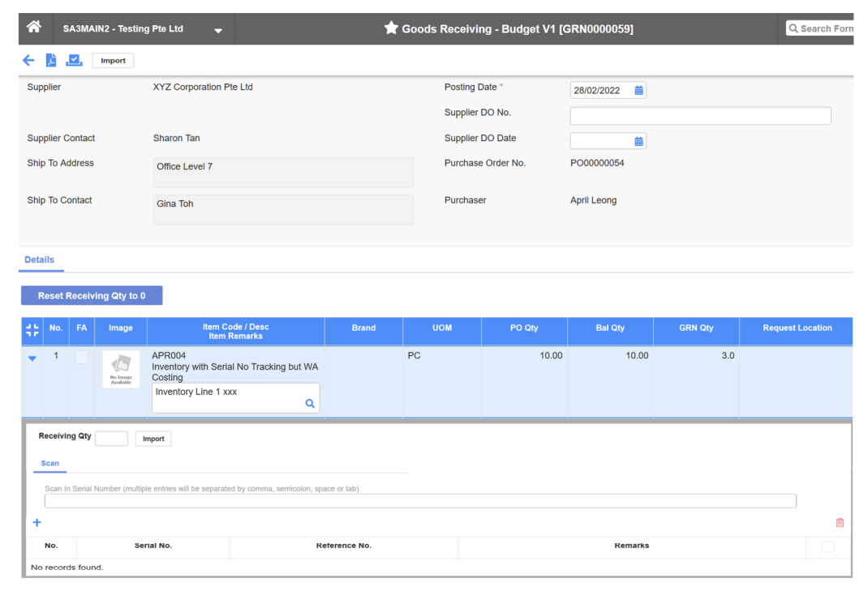Click the magnifier in the Item Remarks field
868x600 pixels.
tap(309, 402)
